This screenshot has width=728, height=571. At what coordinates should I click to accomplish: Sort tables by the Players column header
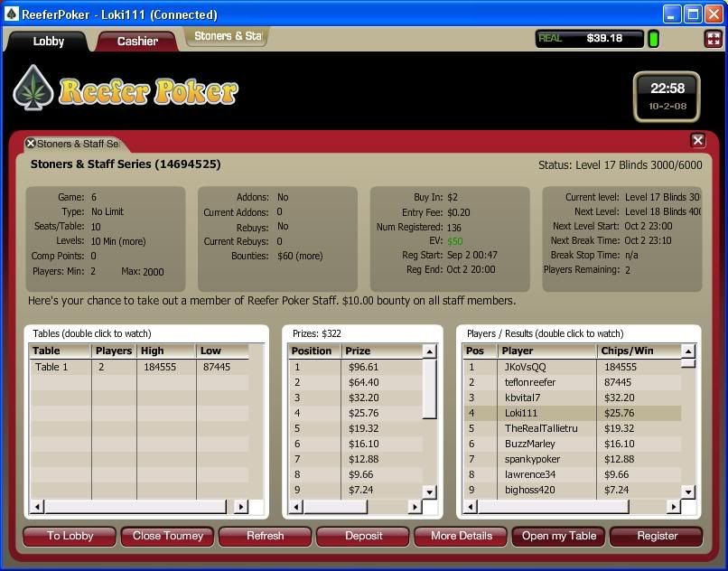tap(114, 351)
